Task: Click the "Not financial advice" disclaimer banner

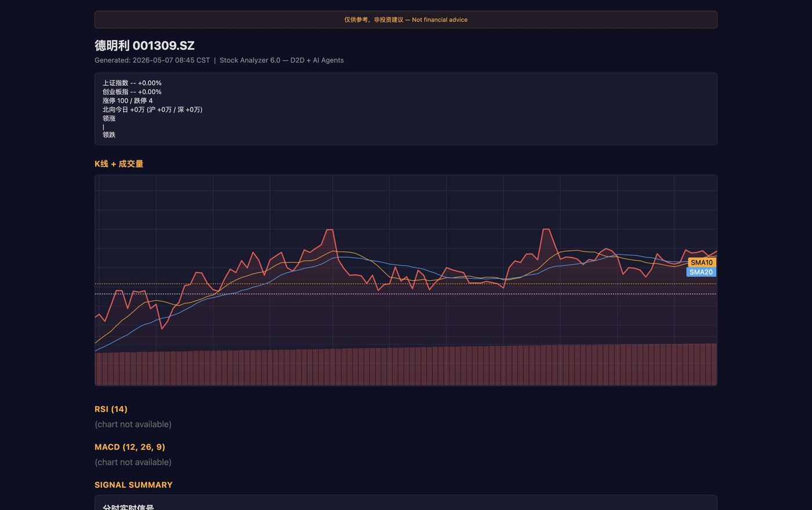Action: 406,20
